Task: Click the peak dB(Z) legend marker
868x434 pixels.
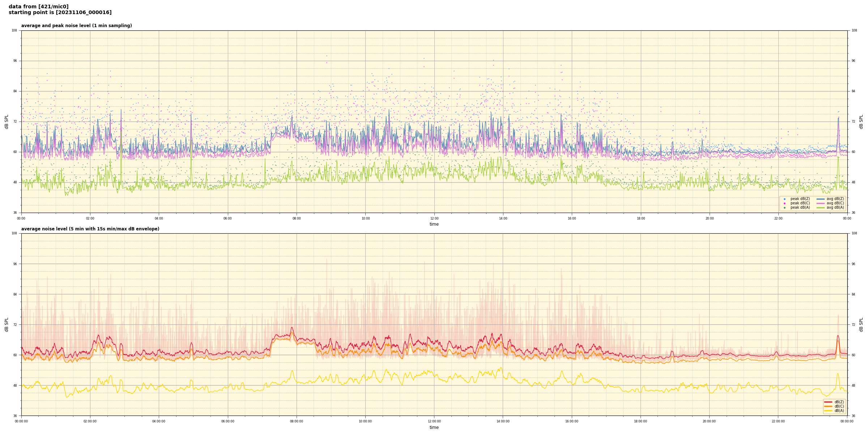Action: pos(784,199)
